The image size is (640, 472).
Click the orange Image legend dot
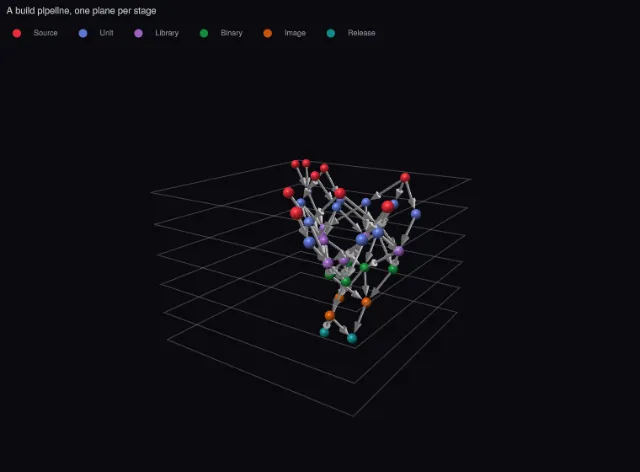point(267,33)
